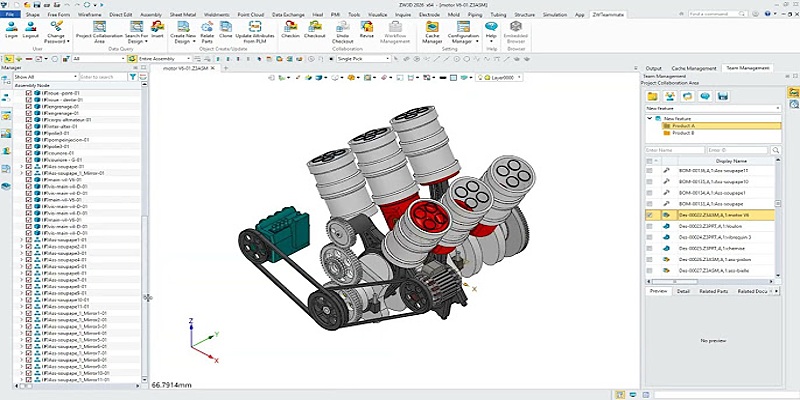This screenshot has width=800, height=400.
Task: Uncheck the Des-00022 motor V6 row checkbox
Action: click(x=649, y=215)
